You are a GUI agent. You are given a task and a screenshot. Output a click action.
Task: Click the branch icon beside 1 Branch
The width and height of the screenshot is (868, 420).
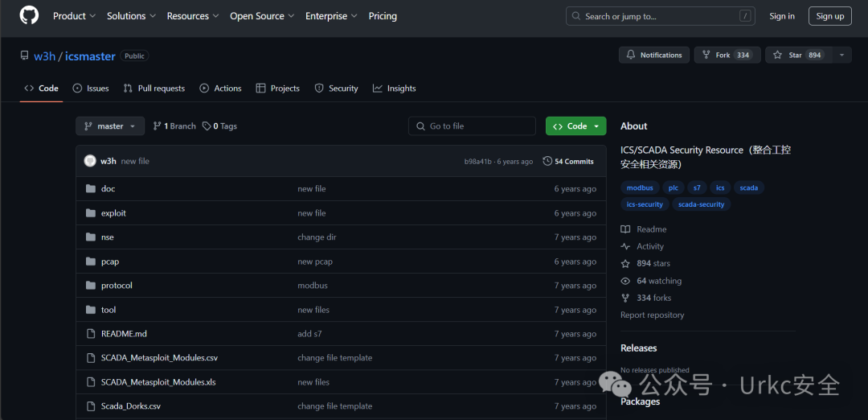click(158, 126)
